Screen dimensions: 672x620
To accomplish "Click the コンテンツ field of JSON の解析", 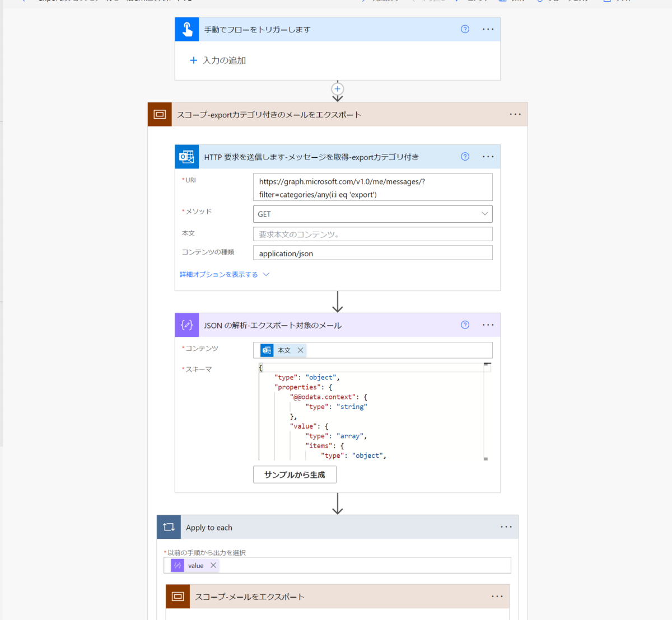I will pyautogui.click(x=373, y=350).
